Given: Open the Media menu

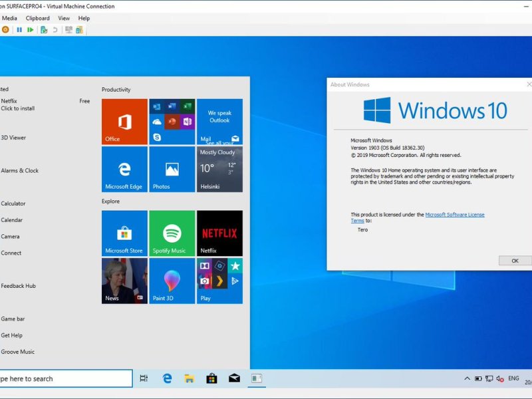Looking at the screenshot, I should point(9,19).
